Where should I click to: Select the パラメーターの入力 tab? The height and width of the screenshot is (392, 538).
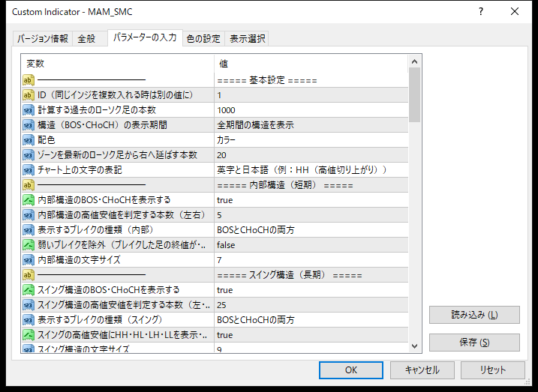[145, 37]
